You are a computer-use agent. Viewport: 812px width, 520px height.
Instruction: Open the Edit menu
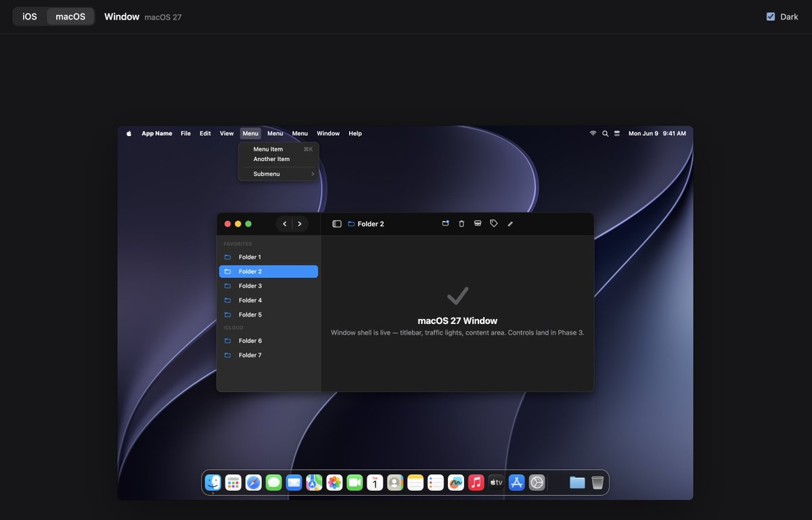205,133
